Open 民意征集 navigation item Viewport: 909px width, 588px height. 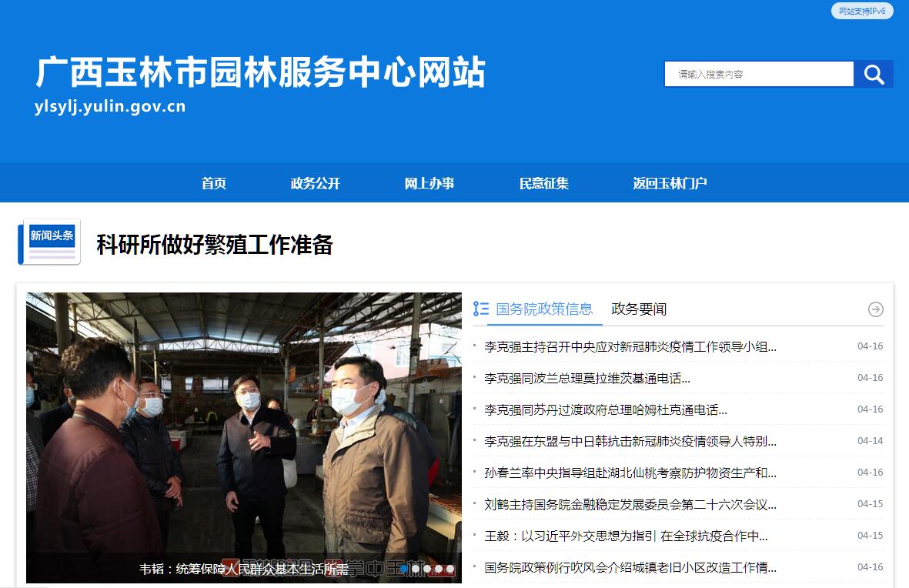543,183
